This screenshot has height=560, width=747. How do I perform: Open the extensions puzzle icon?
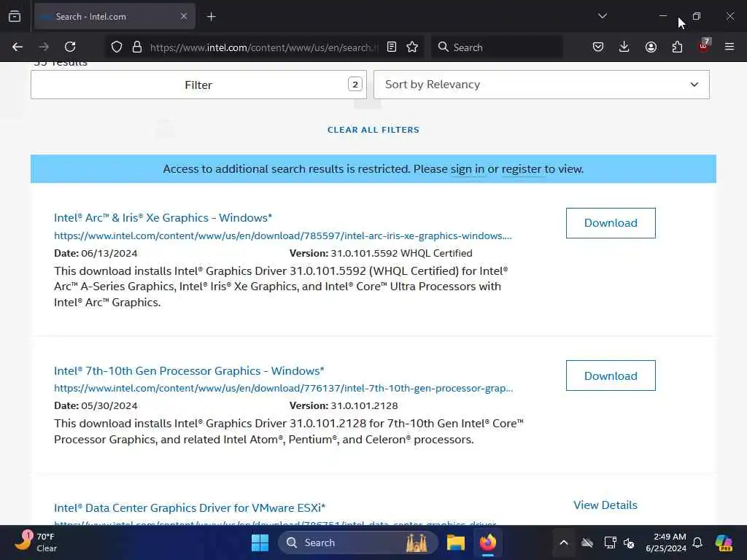pyautogui.click(x=677, y=47)
